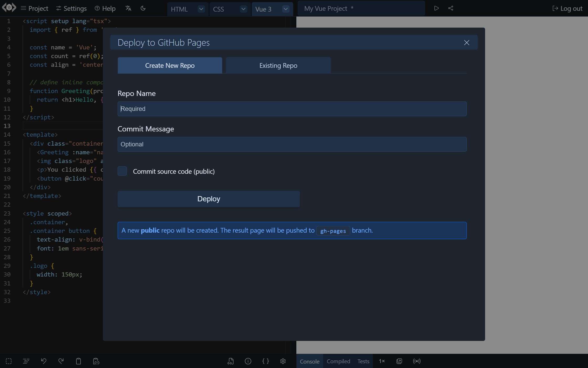This screenshot has width=588, height=368.
Task: Click the Console tab in bottom panel
Action: (x=309, y=361)
